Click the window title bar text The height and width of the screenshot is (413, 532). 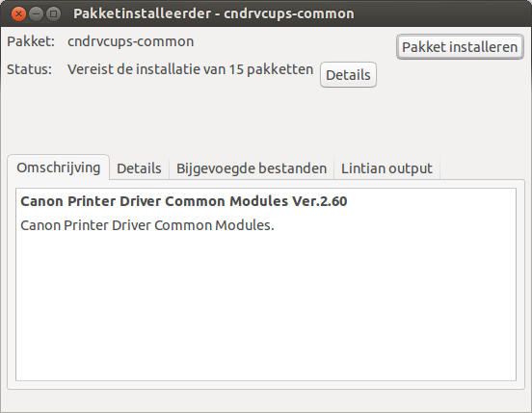(x=214, y=13)
